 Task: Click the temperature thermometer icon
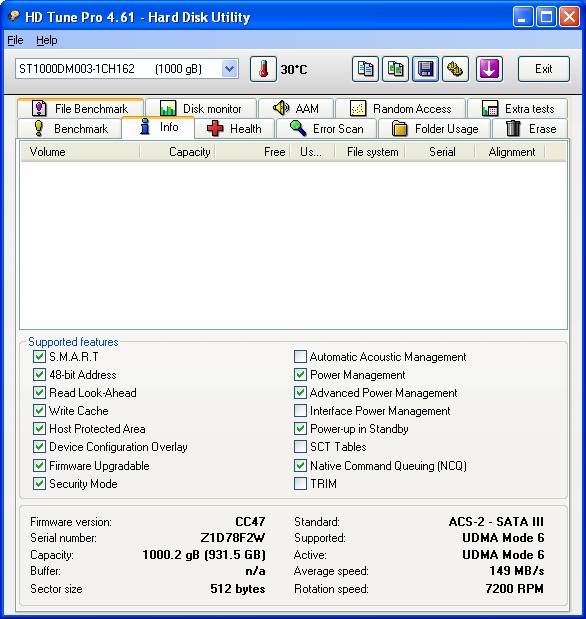coord(263,69)
